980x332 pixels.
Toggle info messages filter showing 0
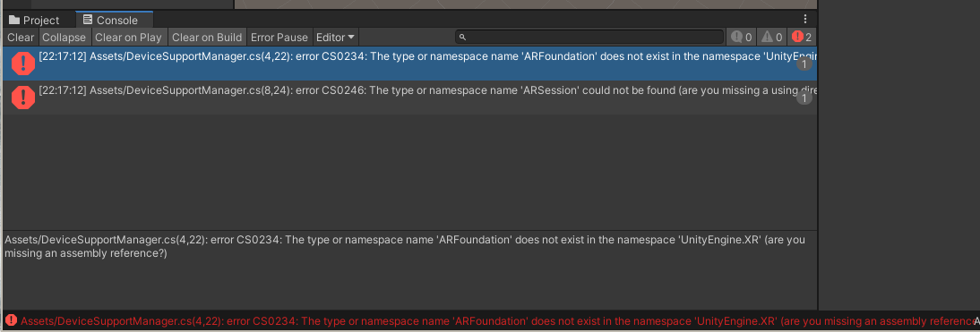[x=741, y=38]
